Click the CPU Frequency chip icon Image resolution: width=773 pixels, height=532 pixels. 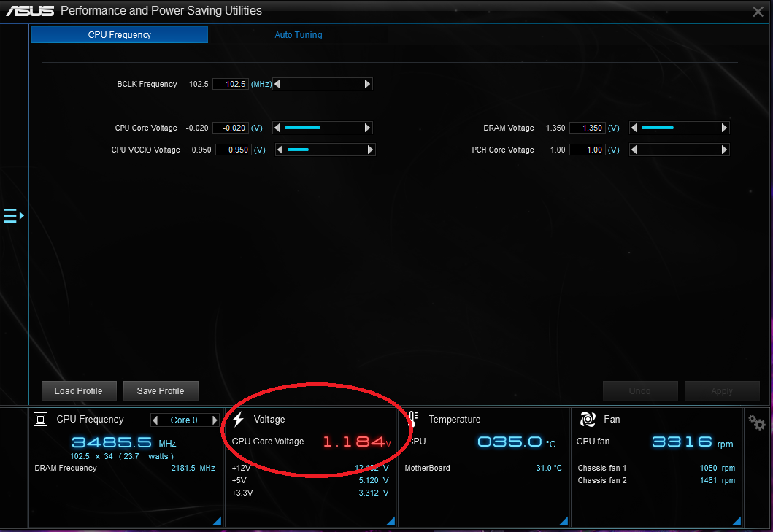[x=42, y=419]
